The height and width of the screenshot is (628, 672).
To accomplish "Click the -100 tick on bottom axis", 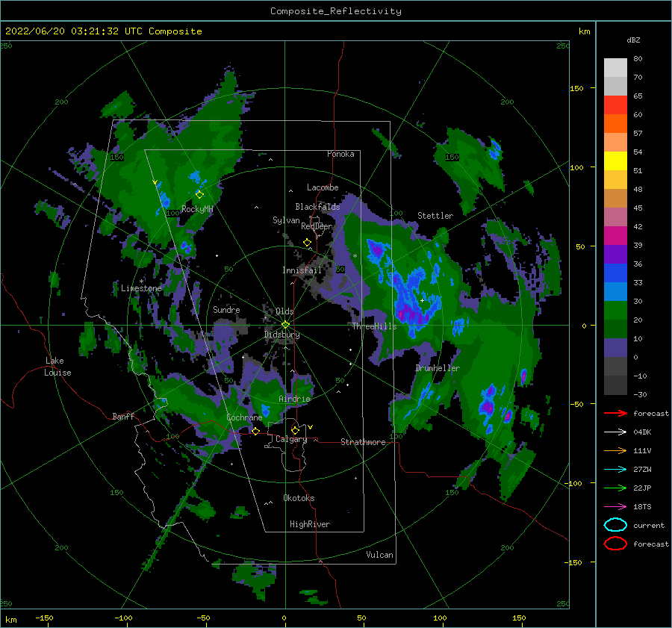I will pos(123,618).
